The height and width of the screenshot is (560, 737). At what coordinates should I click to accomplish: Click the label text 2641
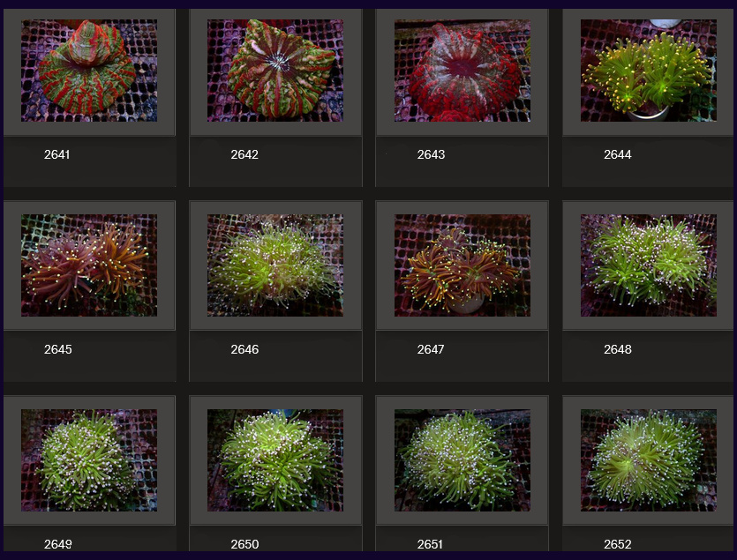point(56,154)
